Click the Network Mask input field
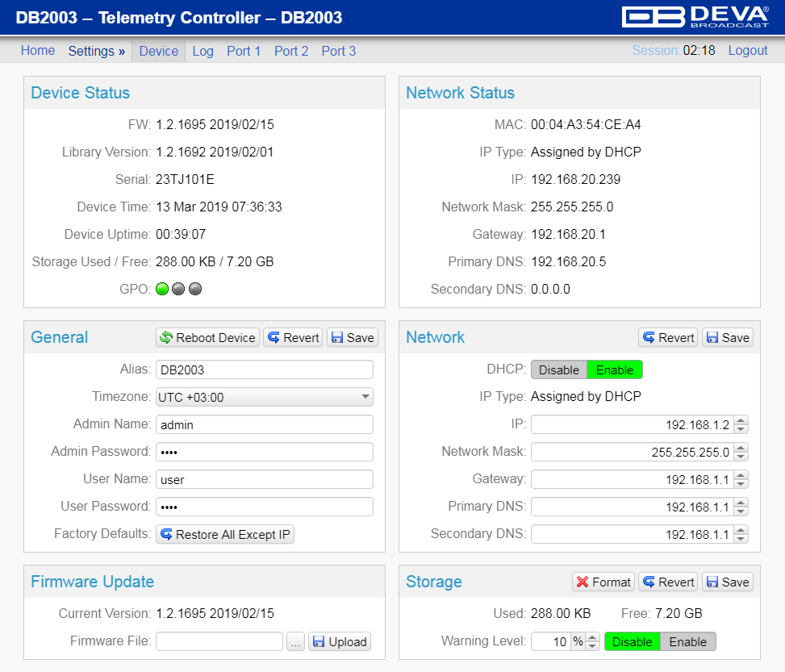 pyautogui.click(x=633, y=453)
